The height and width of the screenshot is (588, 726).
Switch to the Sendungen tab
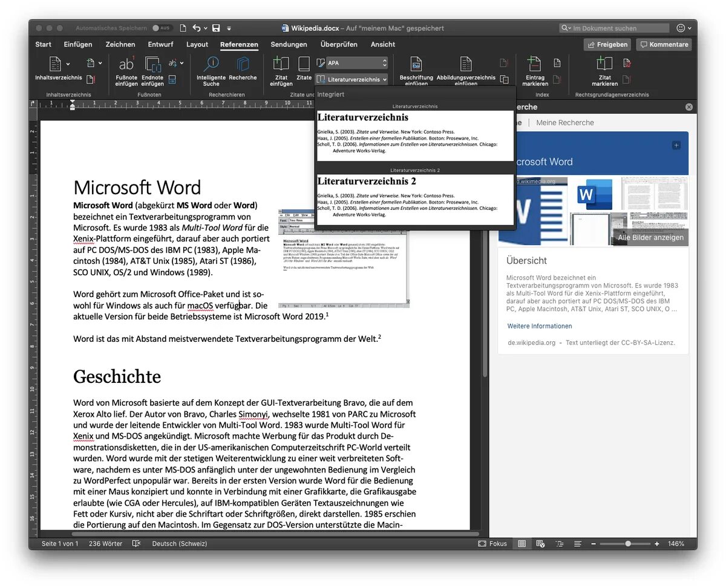[289, 44]
